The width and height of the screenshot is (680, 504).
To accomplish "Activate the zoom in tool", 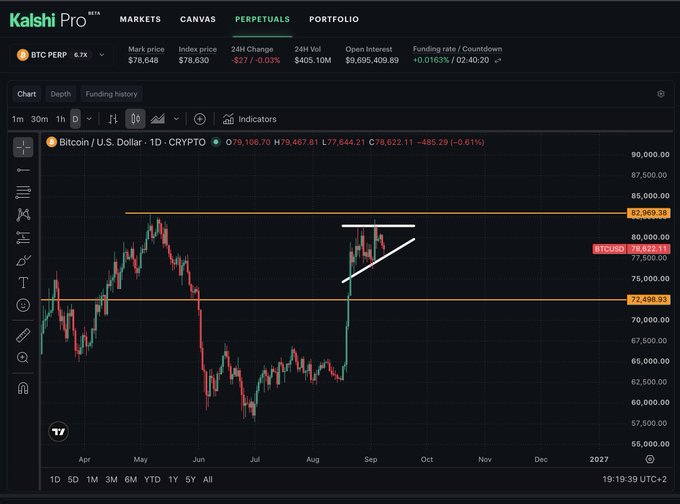I will (x=23, y=358).
